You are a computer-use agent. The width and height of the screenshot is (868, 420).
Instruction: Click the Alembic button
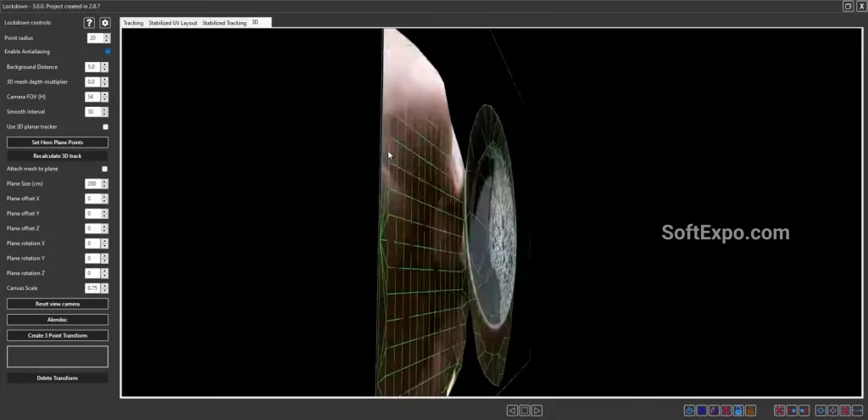(58, 320)
